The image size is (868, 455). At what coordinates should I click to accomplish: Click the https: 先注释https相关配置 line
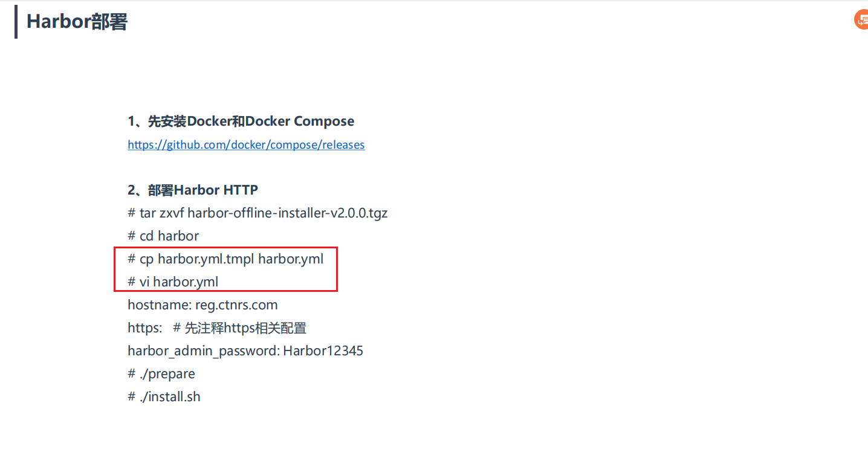pos(217,328)
